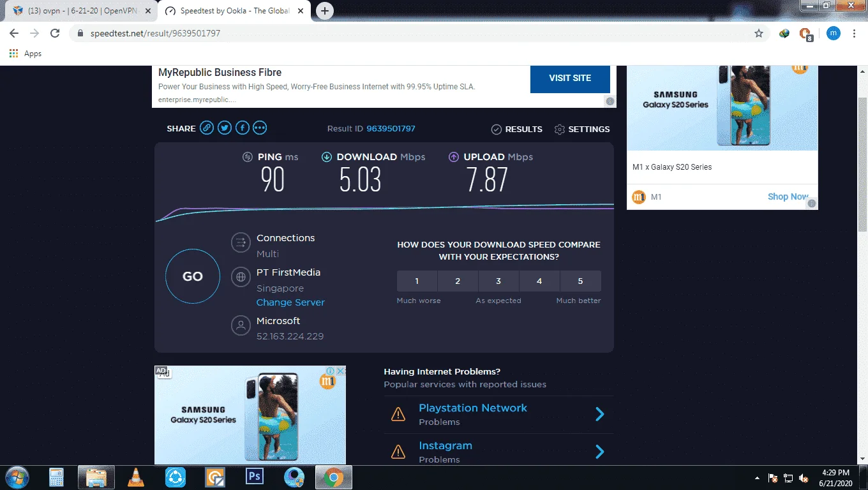Viewport: 868px width, 490px height.
Task: Rate download speed 2
Action: coord(458,281)
